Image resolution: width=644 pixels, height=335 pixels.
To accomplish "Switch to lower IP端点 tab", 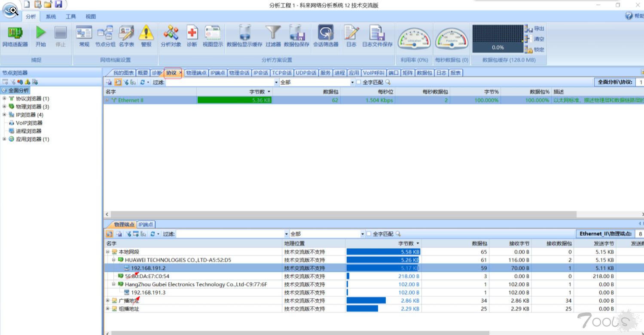I will click(146, 224).
